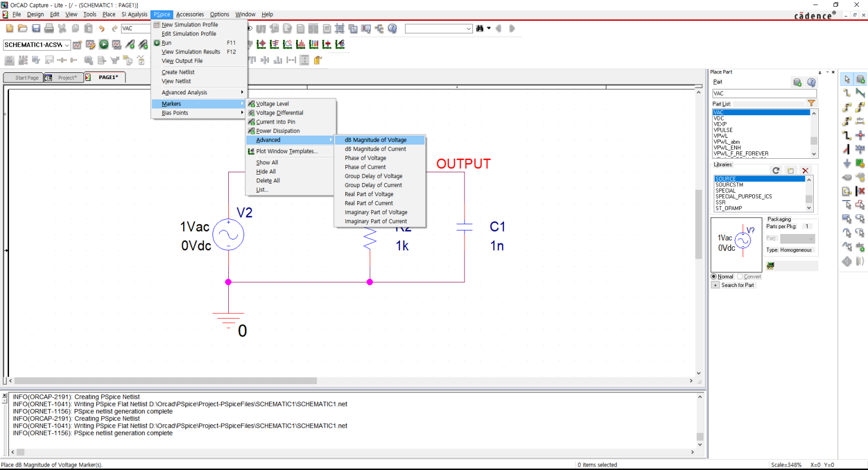This screenshot has width=868, height=470.
Task: Select the place junction tool
Action: (860, 135)
